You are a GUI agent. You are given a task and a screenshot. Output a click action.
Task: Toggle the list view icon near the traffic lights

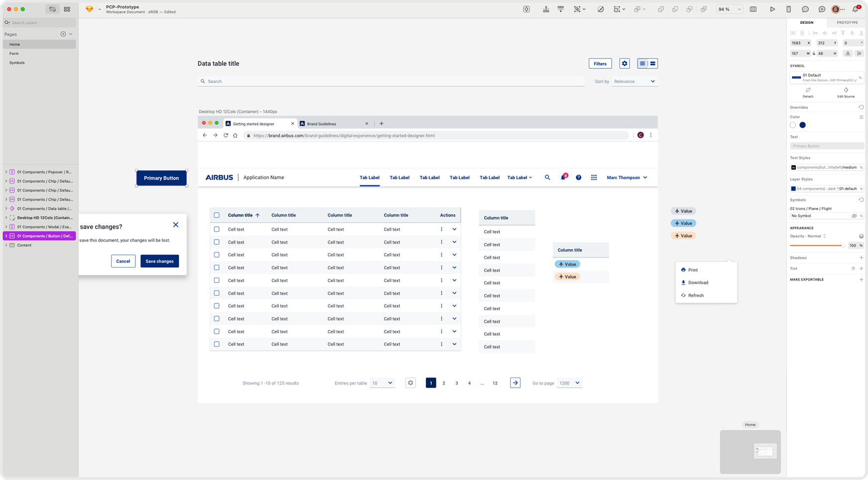coord(52,9)
